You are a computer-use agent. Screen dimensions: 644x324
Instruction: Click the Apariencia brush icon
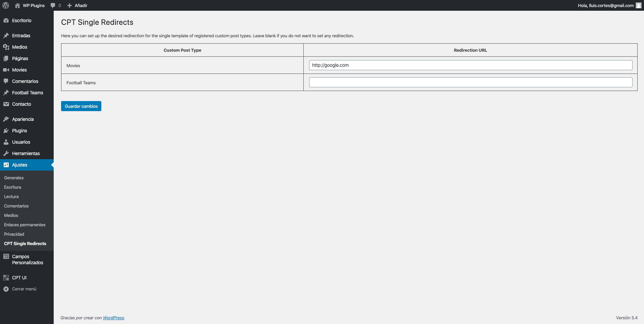[x=6, y=119]
